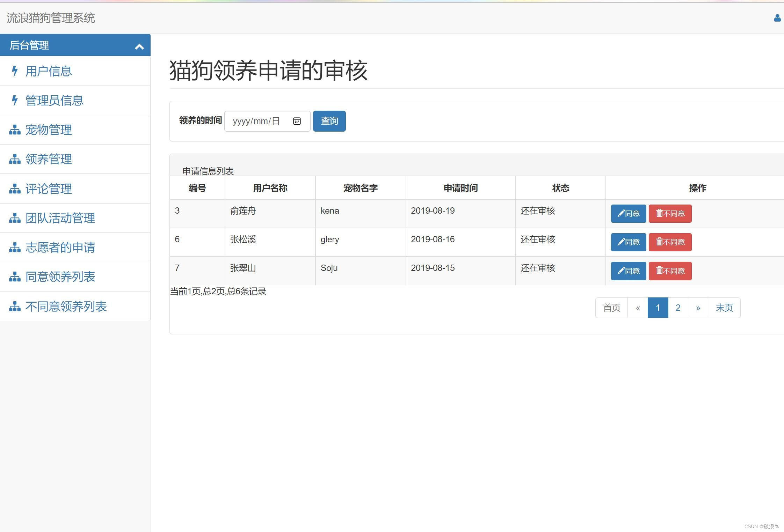Click user name 张松溪 in table

point(243,239)
